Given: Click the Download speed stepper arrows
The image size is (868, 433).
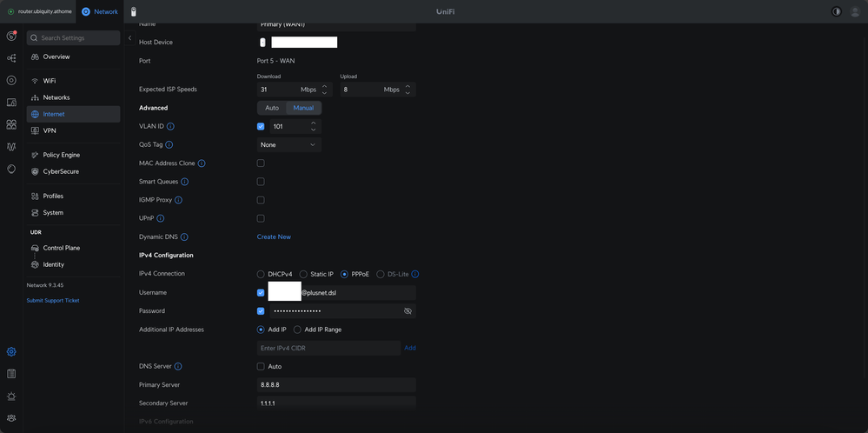Looking at the screenshot, I should tap(324, 90).
